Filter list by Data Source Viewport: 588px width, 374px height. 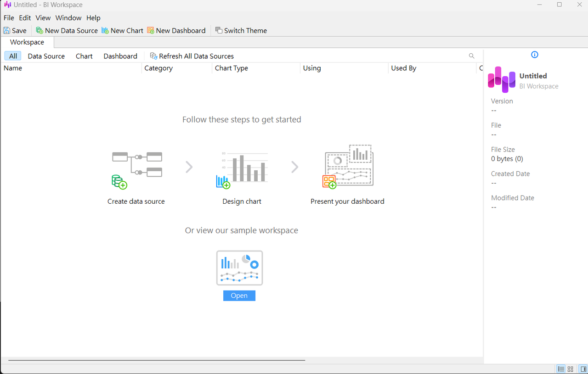click(46, 56)
